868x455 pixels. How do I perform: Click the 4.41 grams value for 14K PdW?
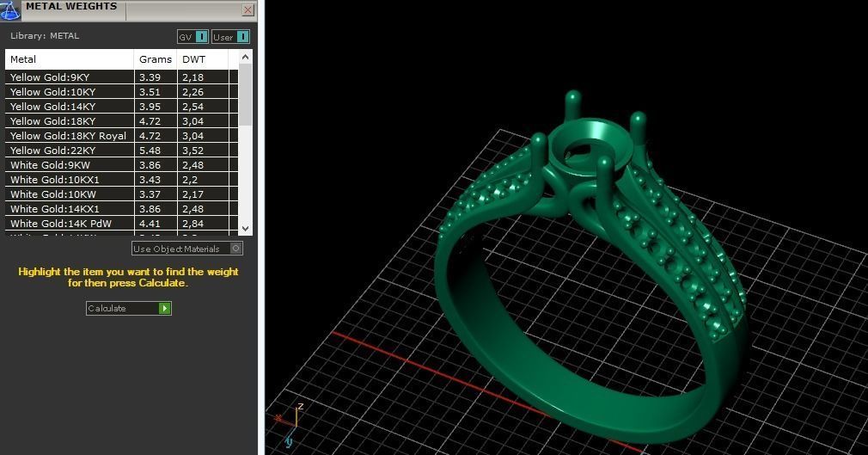pos(150,224)
